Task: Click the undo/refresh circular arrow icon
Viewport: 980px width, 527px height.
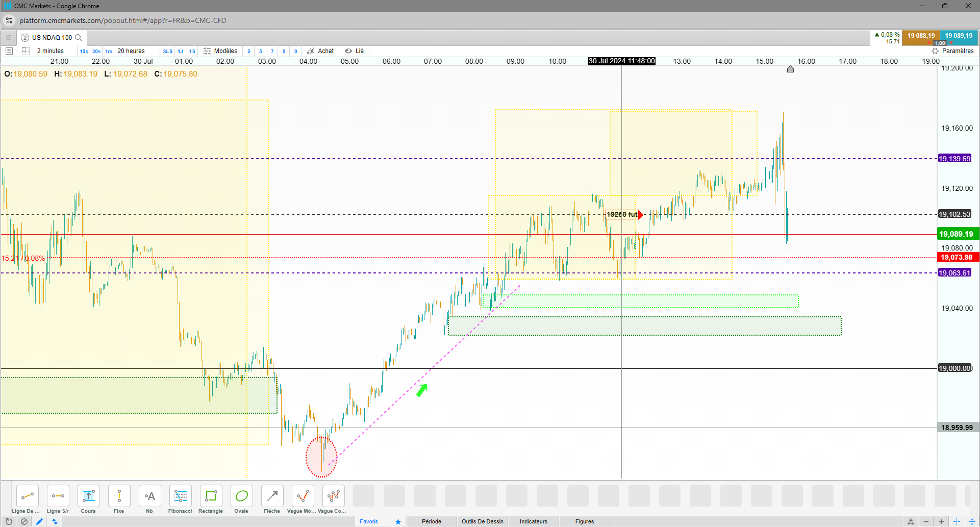Action: point(9,521)
